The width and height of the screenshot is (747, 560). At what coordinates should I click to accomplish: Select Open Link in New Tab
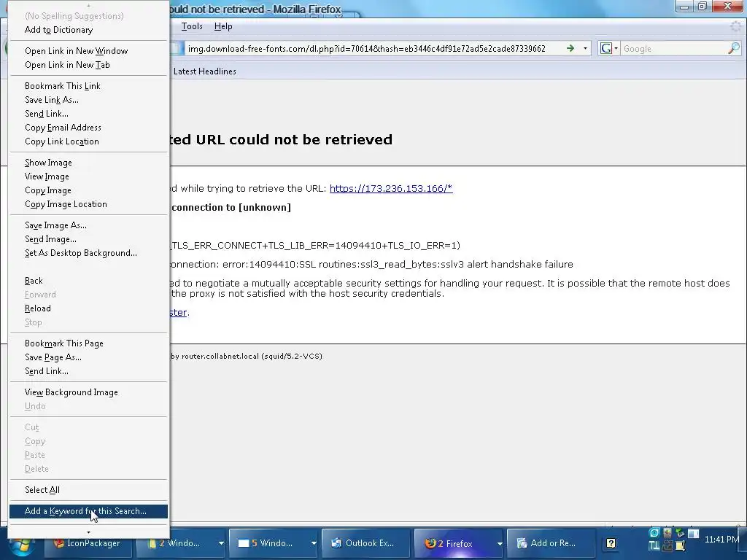[x=88, y=65]
